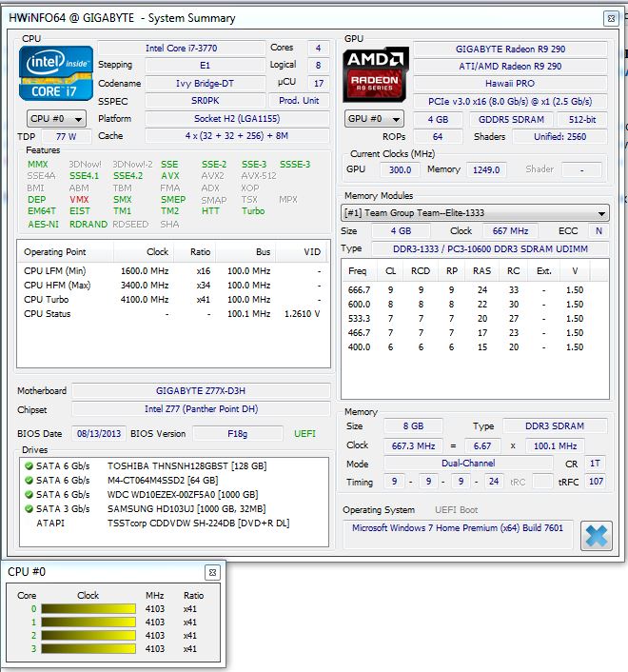Click the Dual-Channel memory mode field

(x=468, y=464)
